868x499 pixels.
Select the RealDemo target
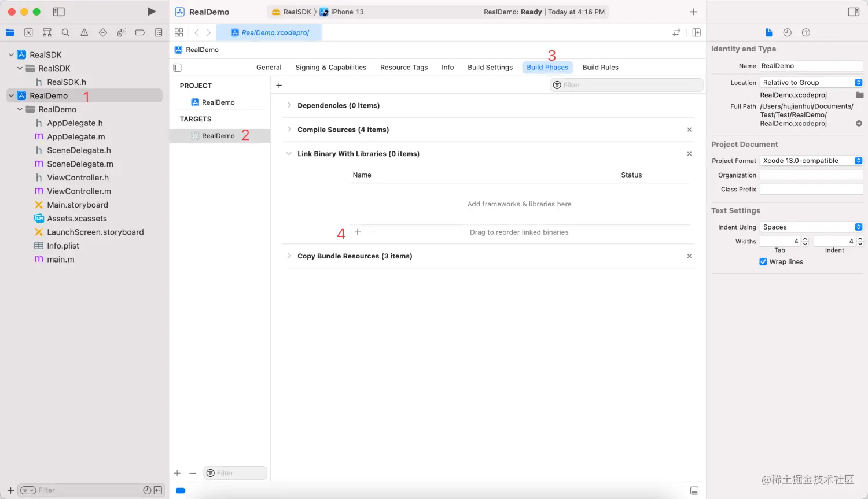(x=220, y=136)
